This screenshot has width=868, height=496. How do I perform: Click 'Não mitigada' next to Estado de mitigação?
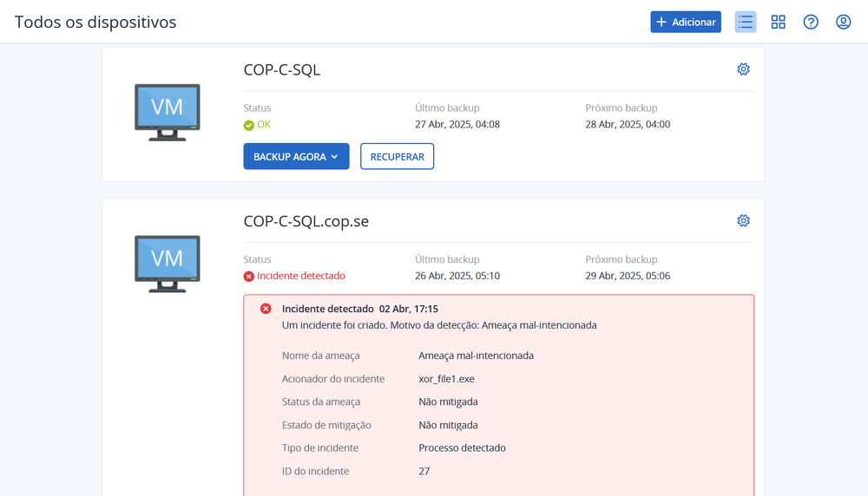click(x=448, y=425)
